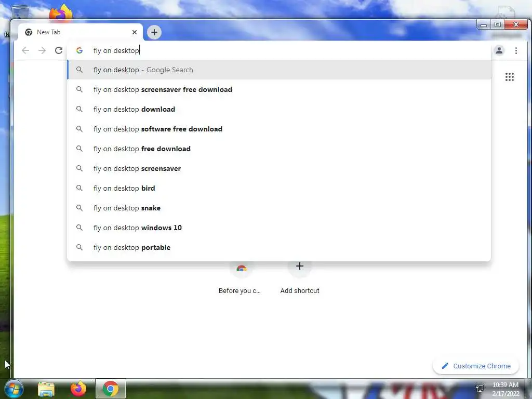Choose 'fly on desktop - Google Search' suggestion
This screenshot has height=399, width=532.
click(279, 70)
